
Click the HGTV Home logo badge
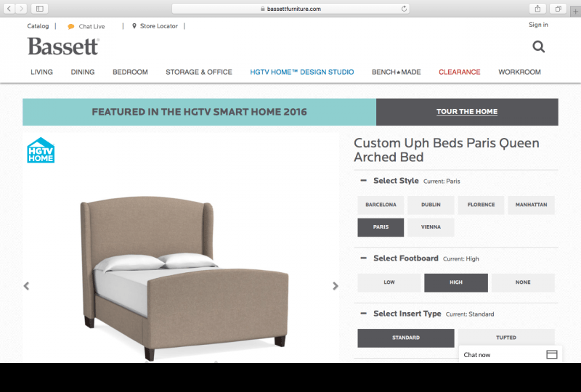coord(41,150)
